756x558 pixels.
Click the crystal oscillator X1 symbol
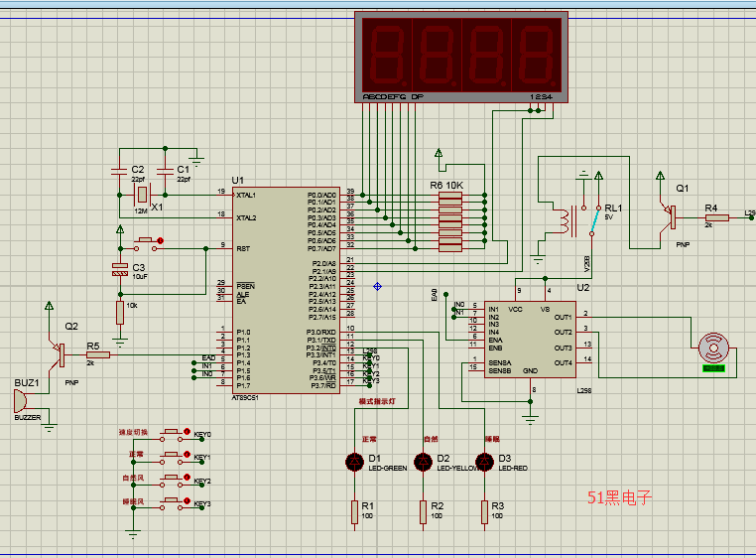[142, 195]
